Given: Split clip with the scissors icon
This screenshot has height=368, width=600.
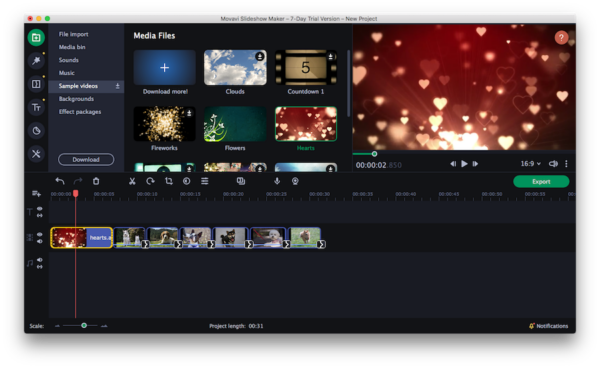Looking at the screenshot, I should (132, 181).
